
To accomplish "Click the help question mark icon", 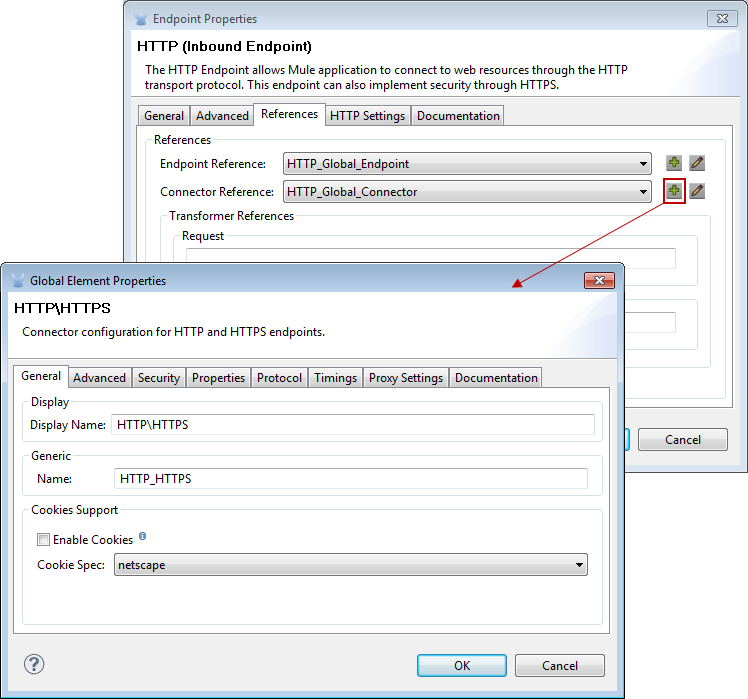I will click(34, 664).
